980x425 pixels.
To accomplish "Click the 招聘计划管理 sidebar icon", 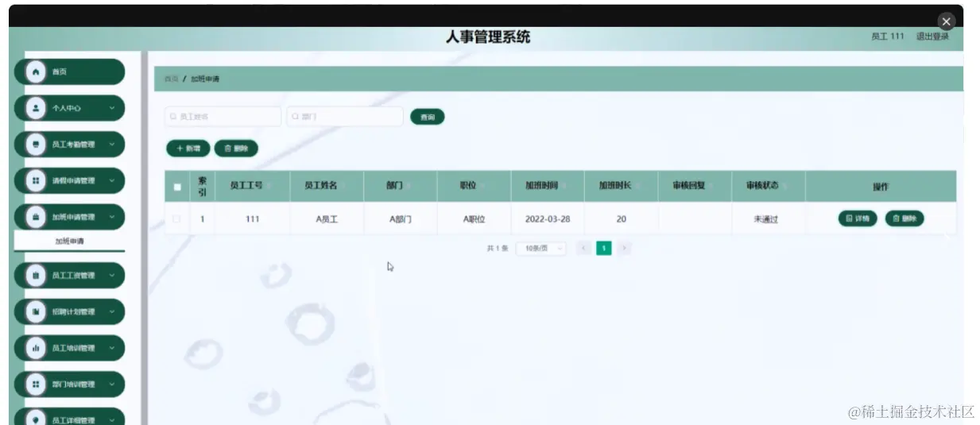I will click(x=36, y=311).
